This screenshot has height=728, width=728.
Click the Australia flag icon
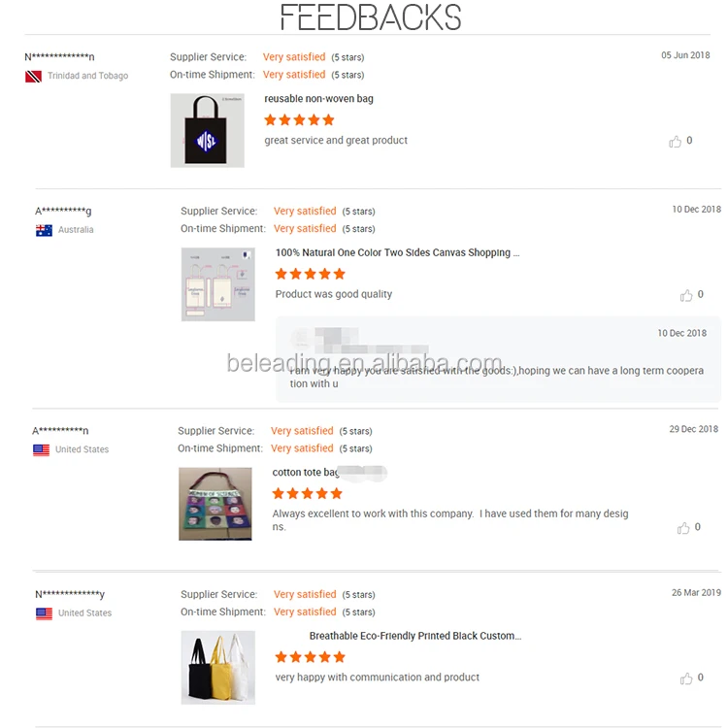44,230
